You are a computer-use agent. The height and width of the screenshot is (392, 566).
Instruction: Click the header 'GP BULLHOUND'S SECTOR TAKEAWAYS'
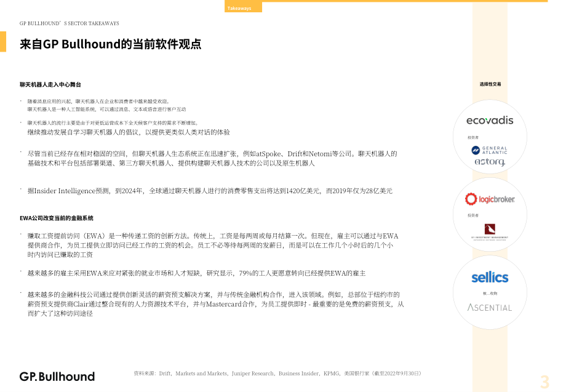pyautogui.click(x=70, y=23)
